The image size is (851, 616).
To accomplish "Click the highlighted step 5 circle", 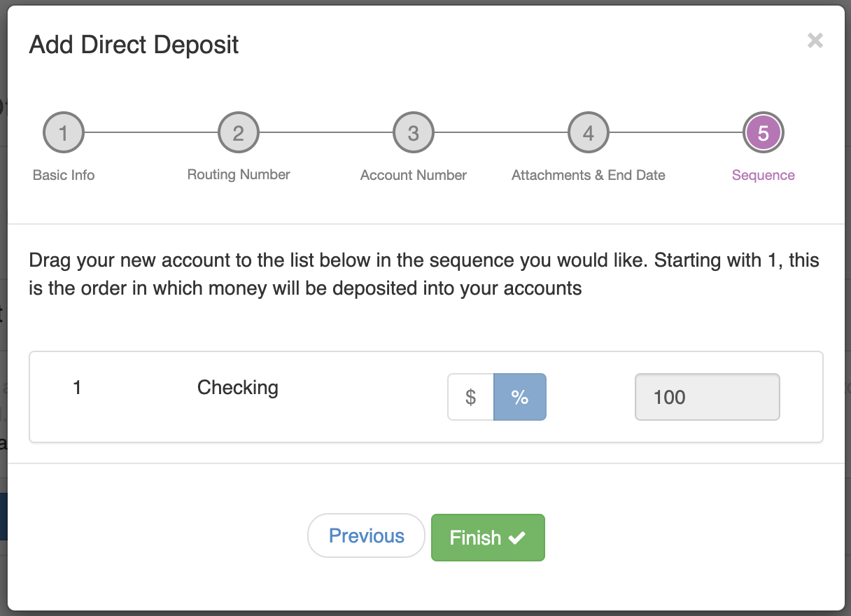I will [764, 132].
